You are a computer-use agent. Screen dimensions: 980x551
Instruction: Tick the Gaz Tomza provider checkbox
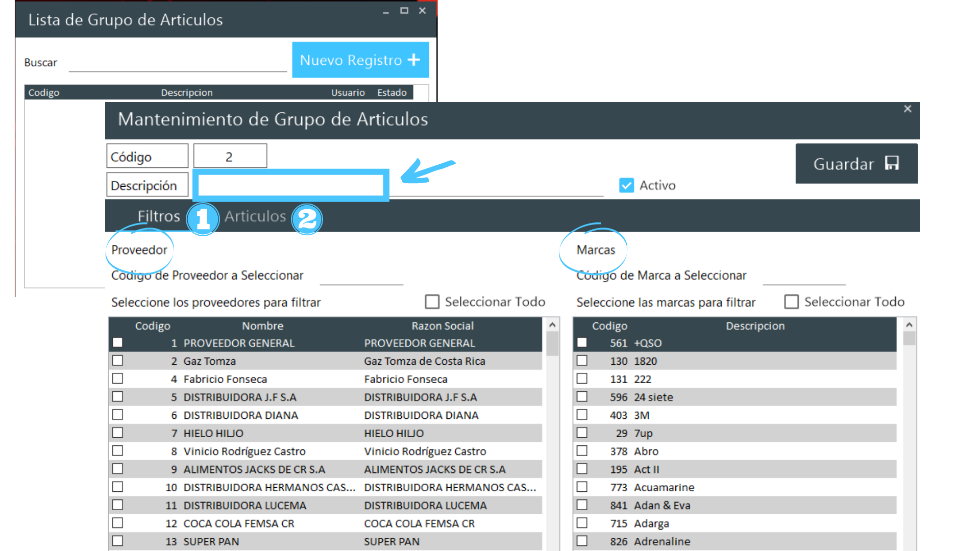pyautogui.click(x=118, y=361)
